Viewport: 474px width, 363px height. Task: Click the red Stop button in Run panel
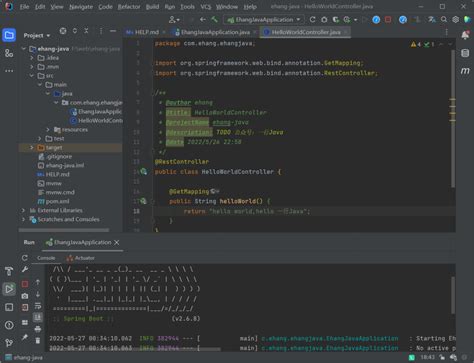tap(25, 284)
